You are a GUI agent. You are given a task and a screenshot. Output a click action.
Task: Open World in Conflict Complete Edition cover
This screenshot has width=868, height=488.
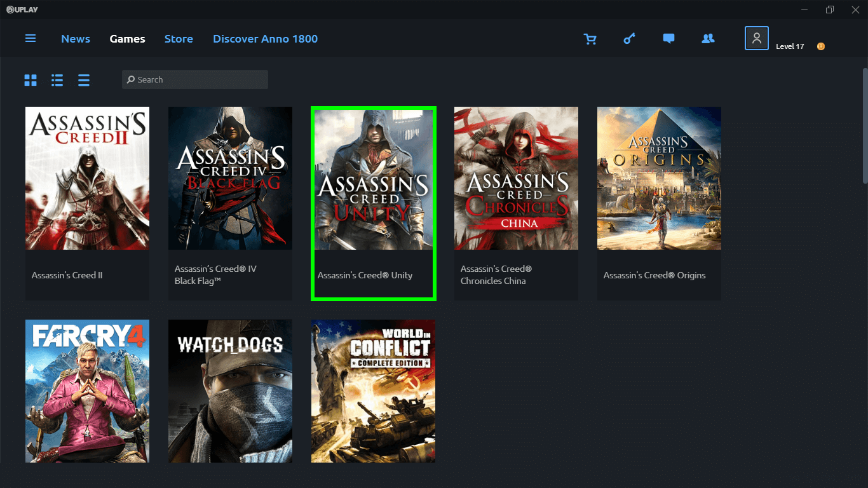tap(373, 391)
